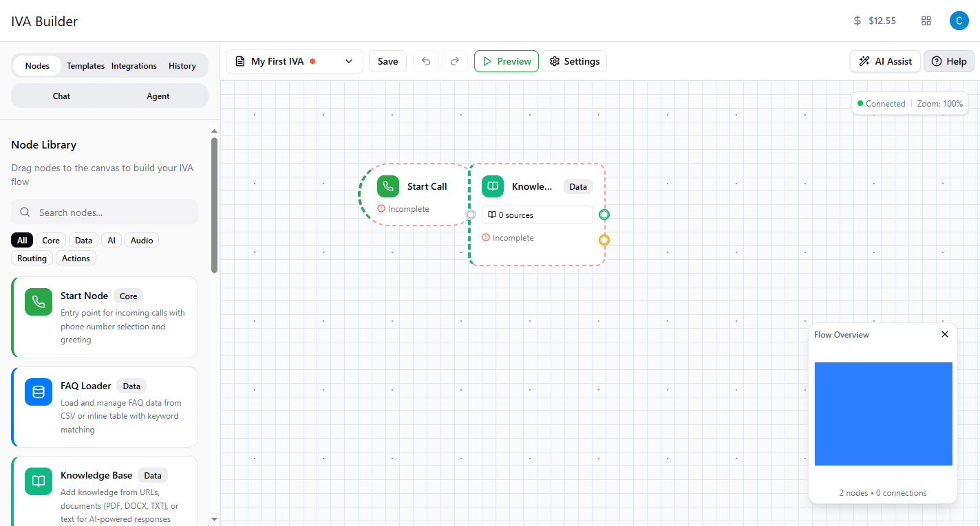Open the My First IVA flow selector
Viewport: 980px width, 526px height.
pos(294,61)
